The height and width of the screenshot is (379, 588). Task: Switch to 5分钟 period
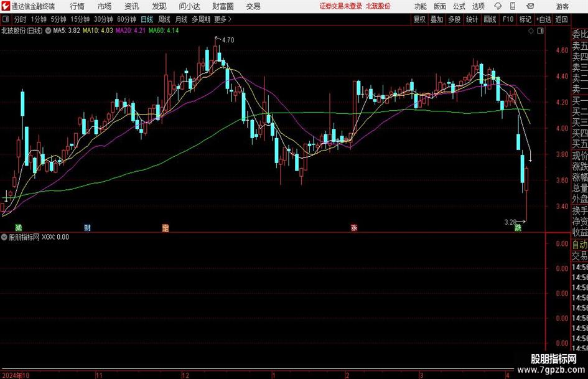(x=58, y=19)
